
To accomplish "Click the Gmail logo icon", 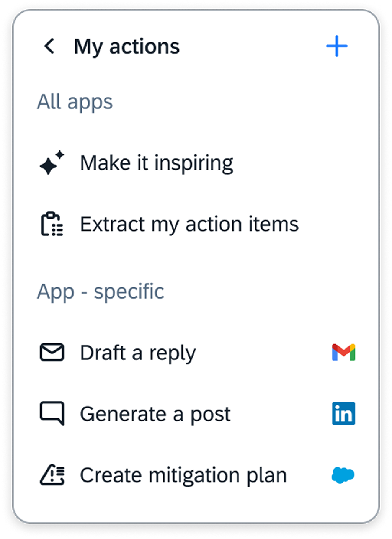I will pyautogui.click(x=343, y=353).
